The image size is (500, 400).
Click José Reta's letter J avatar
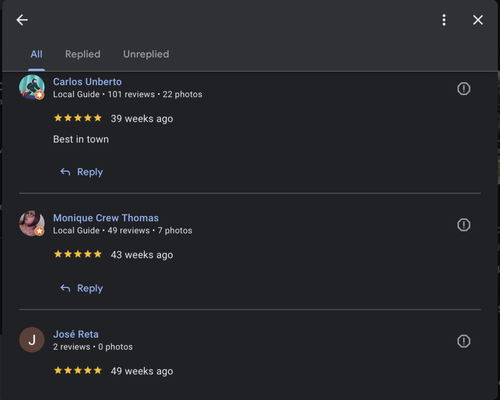point(32,340)
